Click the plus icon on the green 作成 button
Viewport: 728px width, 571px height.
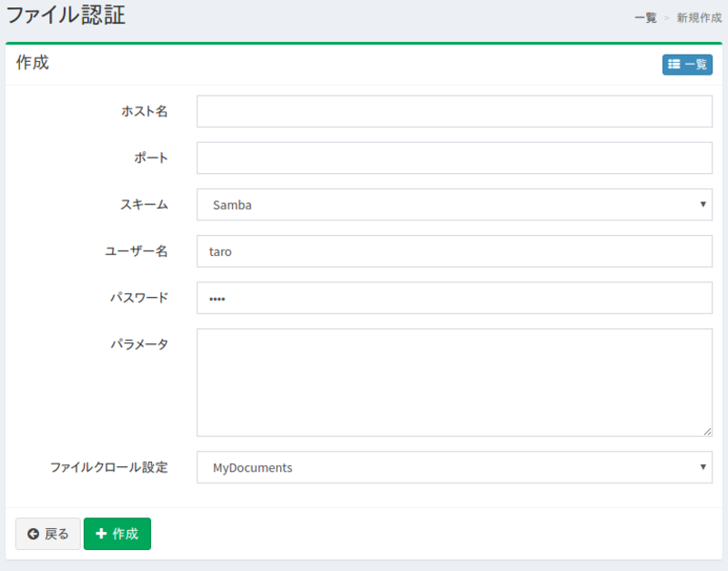(x=101, y=534)
